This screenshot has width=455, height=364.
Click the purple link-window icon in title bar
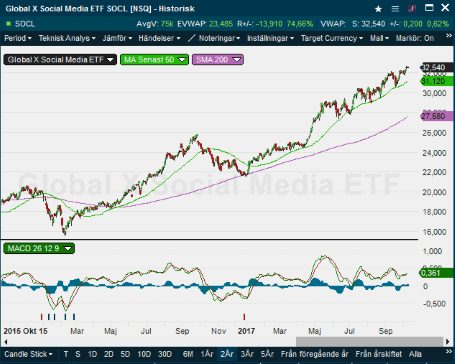[x=412, y=8]
